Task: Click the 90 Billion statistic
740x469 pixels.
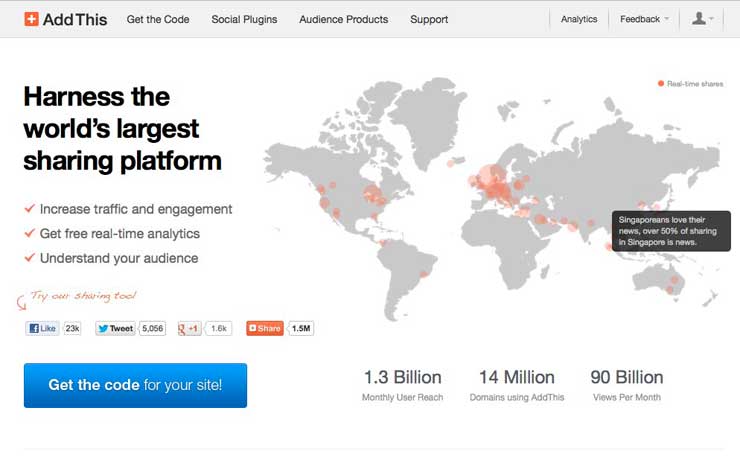Action: click(627, 377)
